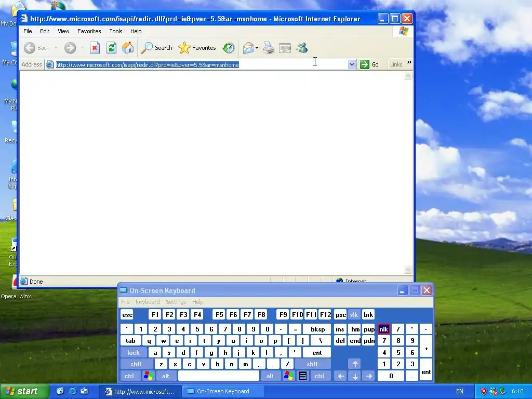Click the red security shield tray icon
The image size is (532, 399).
pos(484,391)
